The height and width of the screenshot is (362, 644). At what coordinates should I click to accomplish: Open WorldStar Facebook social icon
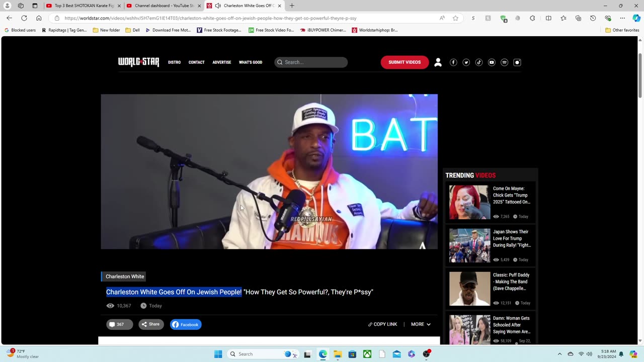453,62
